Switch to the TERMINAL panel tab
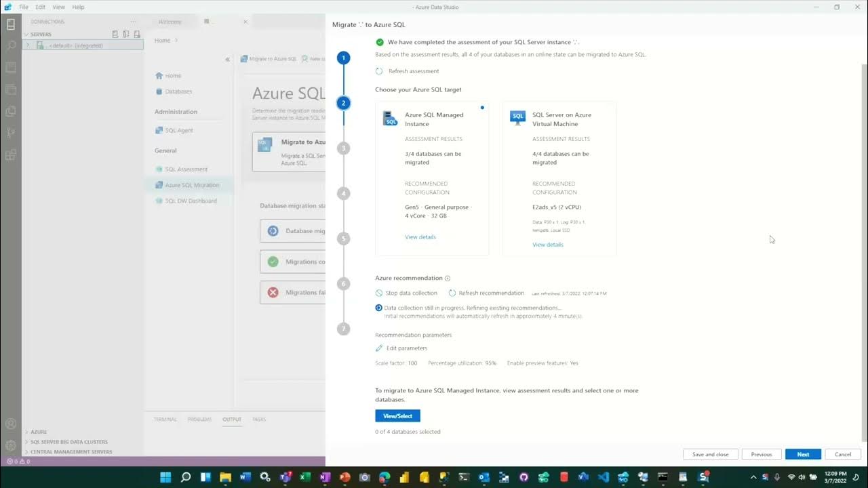 pyautogui.click(x=165, y=420)
